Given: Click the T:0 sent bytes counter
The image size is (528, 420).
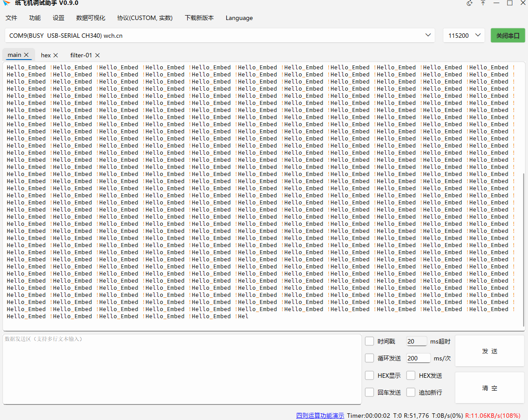Looking at the screenshot, I should [x=397, y=415].
